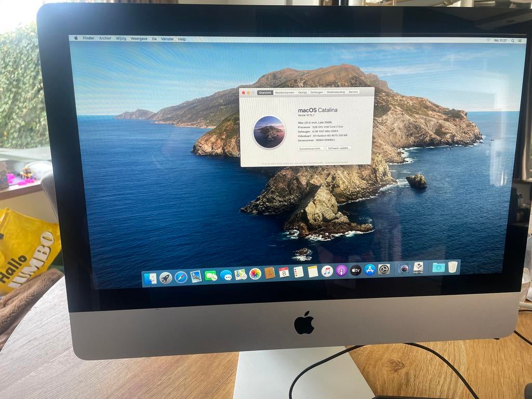Click the round Catalina island logo
The height and width of the screenshot is (399, 532).
coord(270,132)
